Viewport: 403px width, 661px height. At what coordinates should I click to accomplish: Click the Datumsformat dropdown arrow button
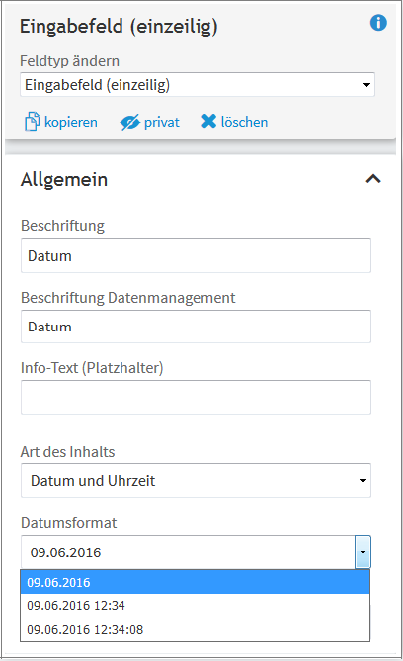[363, 552]
